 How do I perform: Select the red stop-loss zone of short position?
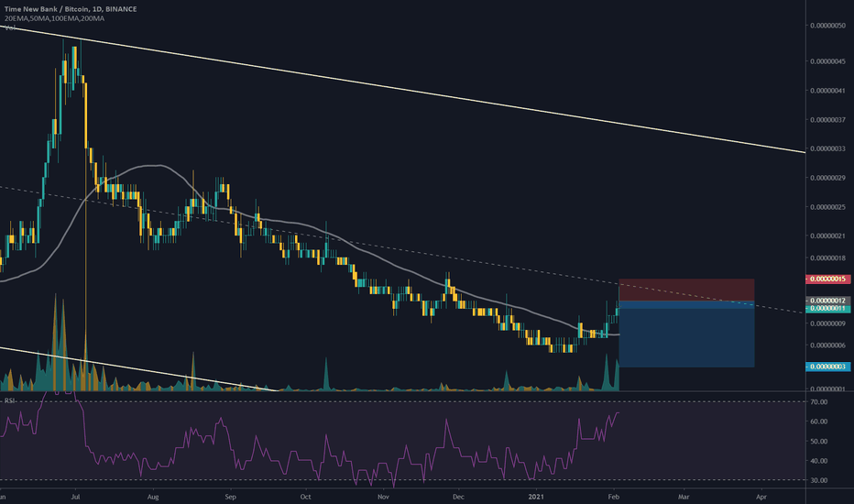[686, 290]
